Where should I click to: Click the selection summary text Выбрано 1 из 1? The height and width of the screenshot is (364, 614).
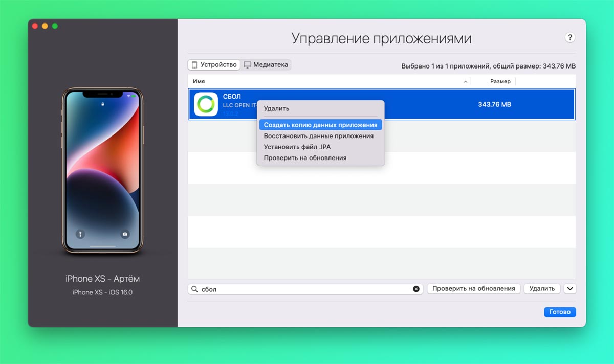(x=489, y=66)
